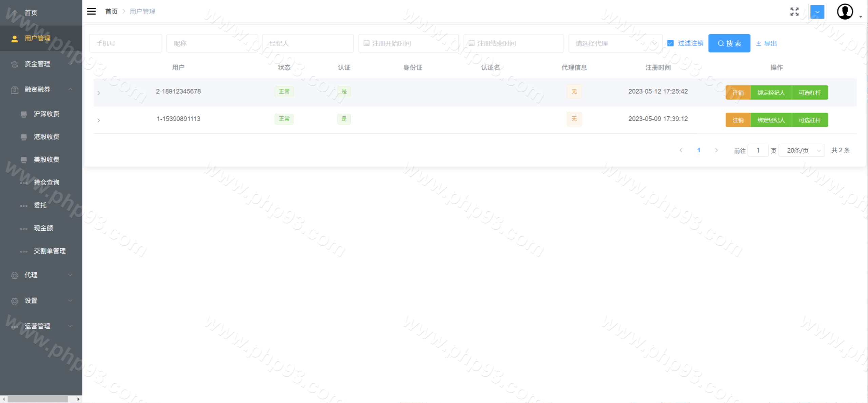Click the blue 搜索 button

tap(729, 43)
